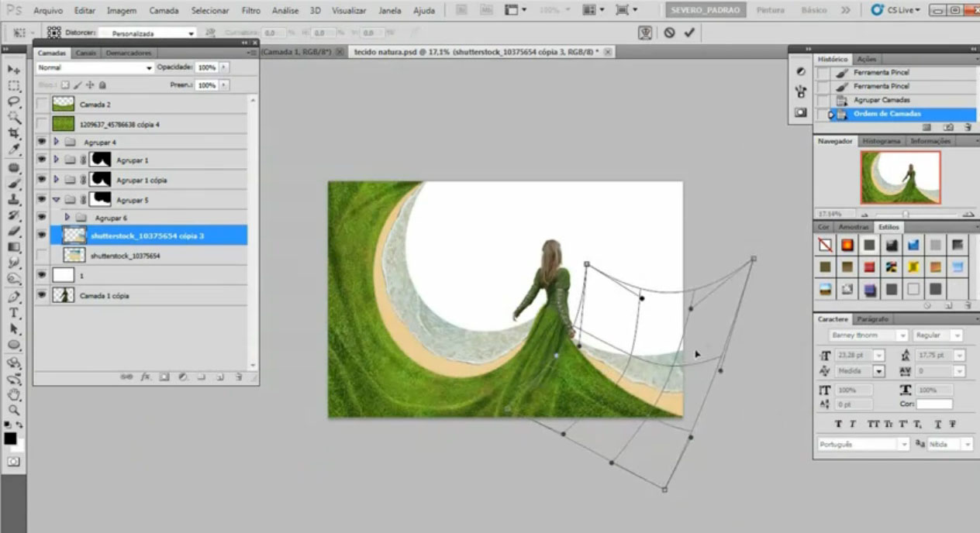Viewport: 980px width, 533px height.
Task: Open the Camada menu
Action: tap(163, 11)
